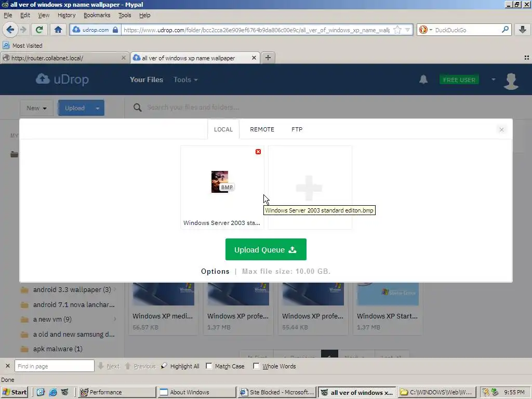Image resolution: width=532 pixels, height=399 pixels.
Task: Enable Whole Words in find bar
Action: pos(257,366)
